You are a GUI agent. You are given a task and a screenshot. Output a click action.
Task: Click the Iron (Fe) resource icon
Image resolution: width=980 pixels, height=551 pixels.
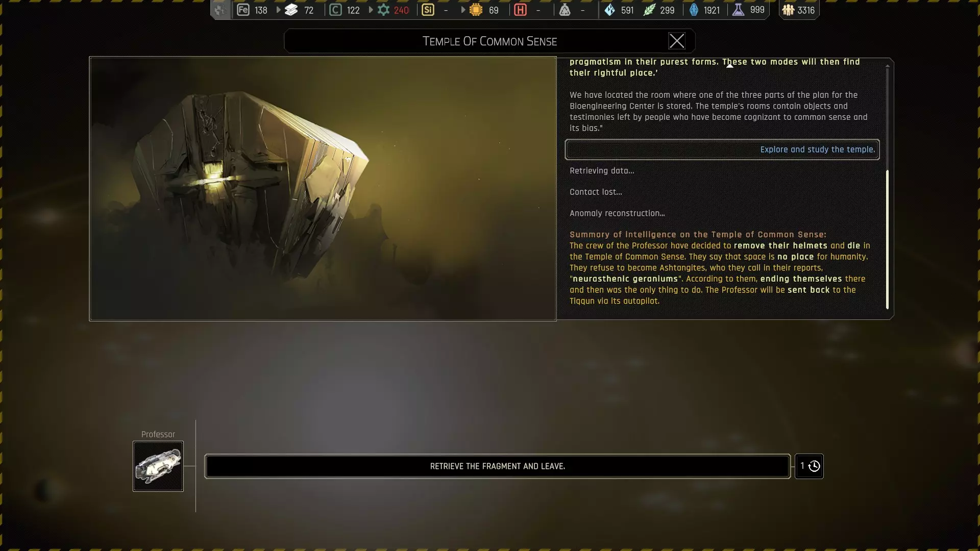click(243, 10)
